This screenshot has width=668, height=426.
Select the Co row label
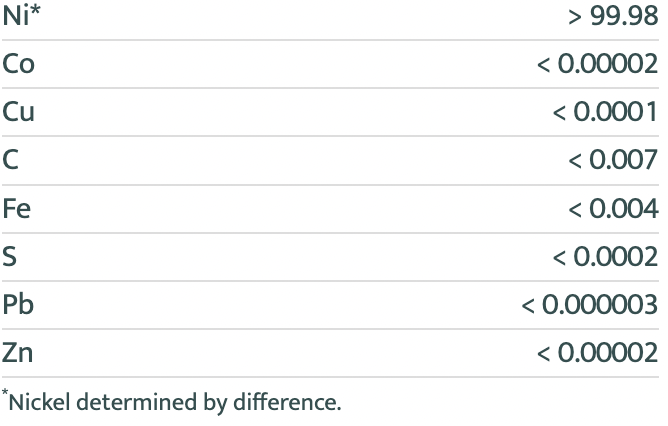(x=19, y=64)
